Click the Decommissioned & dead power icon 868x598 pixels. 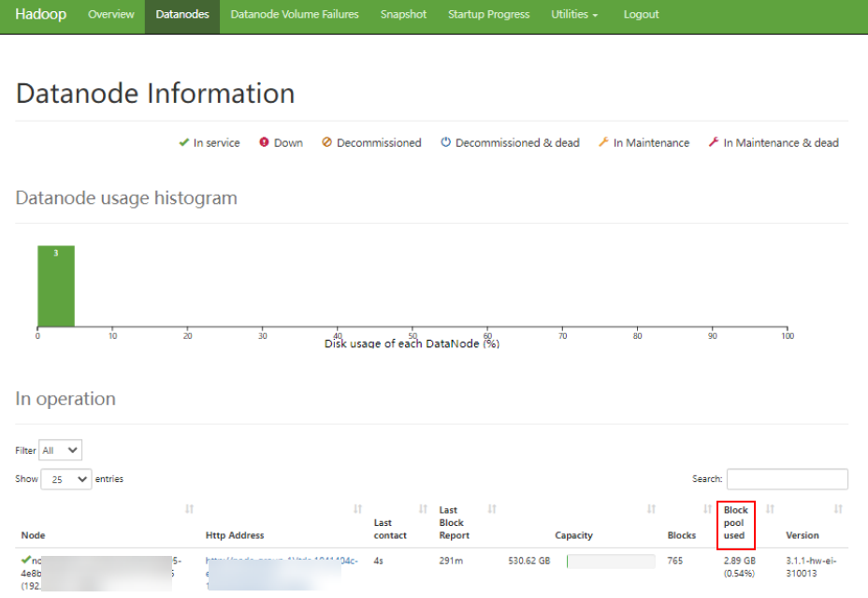(445, 142)
